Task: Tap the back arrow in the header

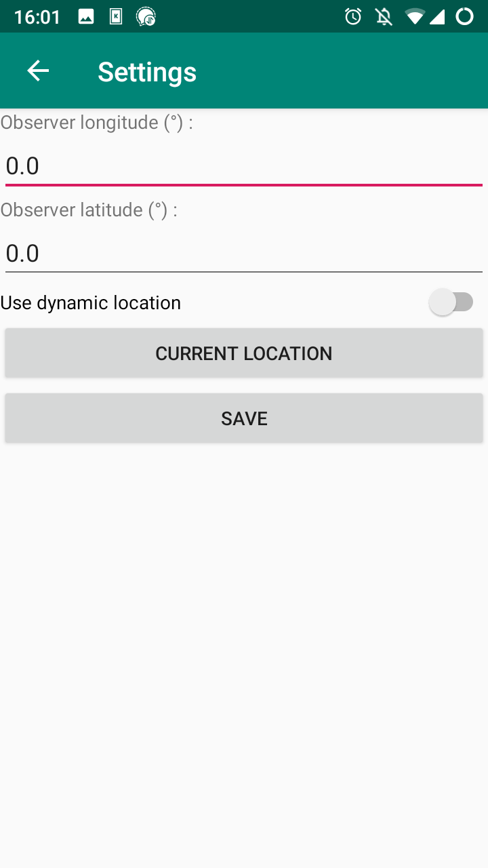Action: click(x=38, y=71)
